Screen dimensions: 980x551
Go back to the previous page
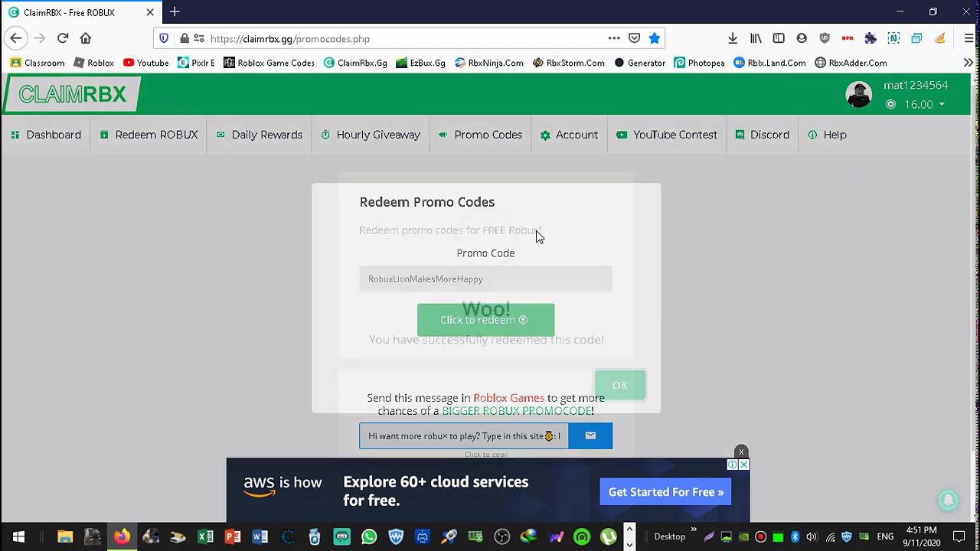pos(16,38)
